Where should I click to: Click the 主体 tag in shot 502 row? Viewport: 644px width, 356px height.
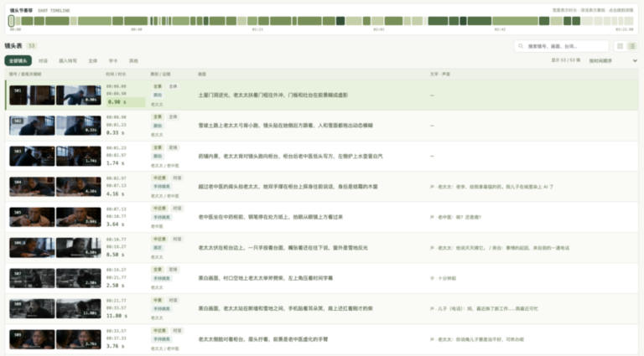[173, 117]
